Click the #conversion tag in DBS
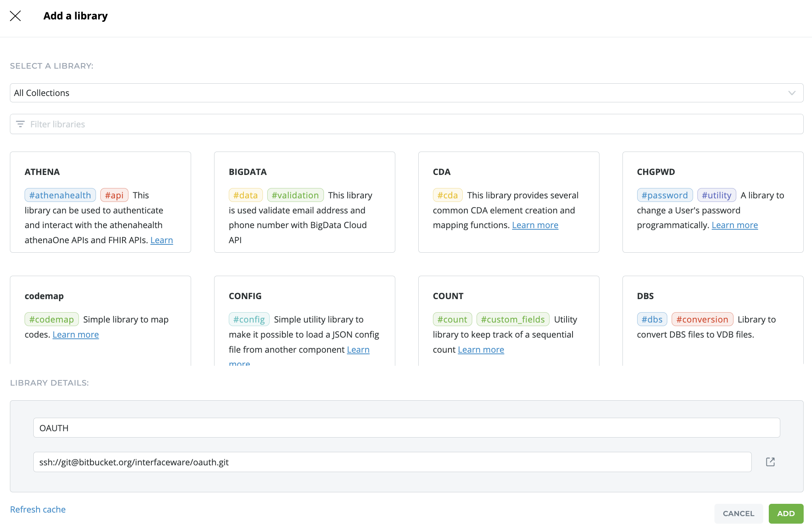The image size is (812, 530). 702,319
